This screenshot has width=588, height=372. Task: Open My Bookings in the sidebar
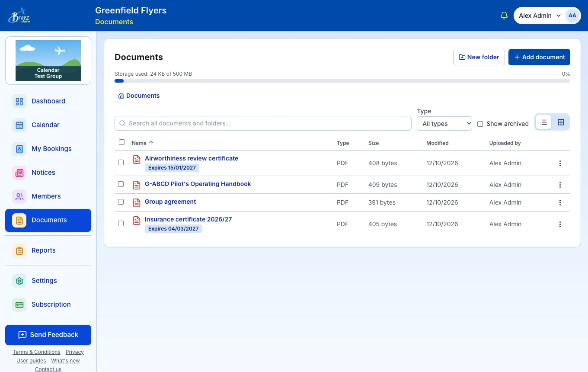coord(48,149)
